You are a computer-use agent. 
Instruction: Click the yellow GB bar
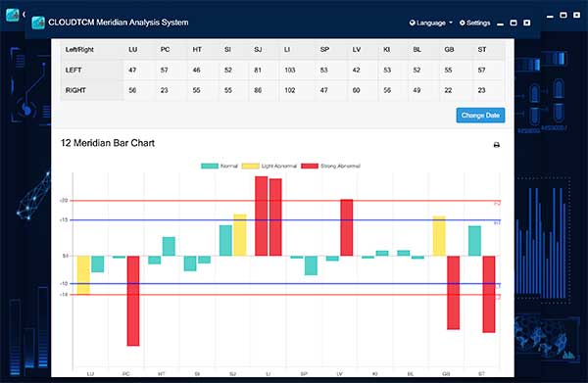coord(439,236)
